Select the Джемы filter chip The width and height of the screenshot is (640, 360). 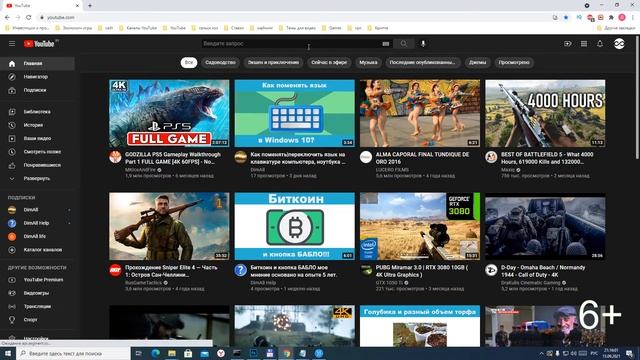click(478, 62)
